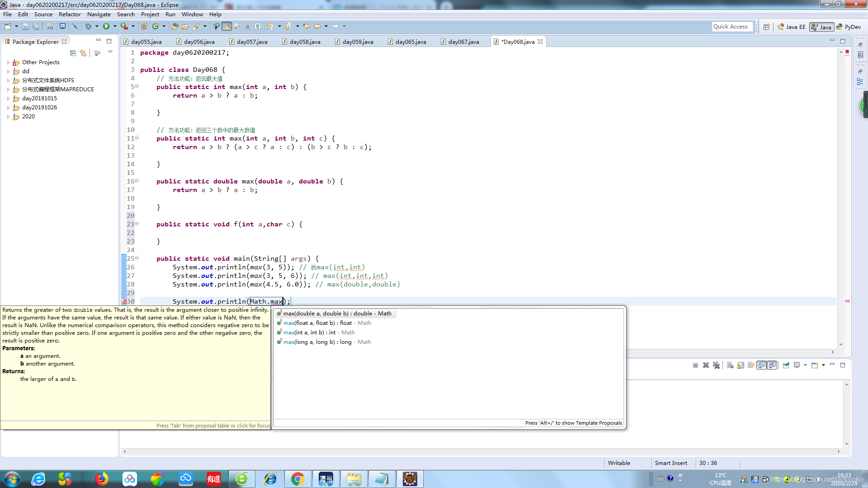Screen dimensions: 868x488
Task: Open the Display Selected Console dropdown
Action: click(x=805, y=365)
